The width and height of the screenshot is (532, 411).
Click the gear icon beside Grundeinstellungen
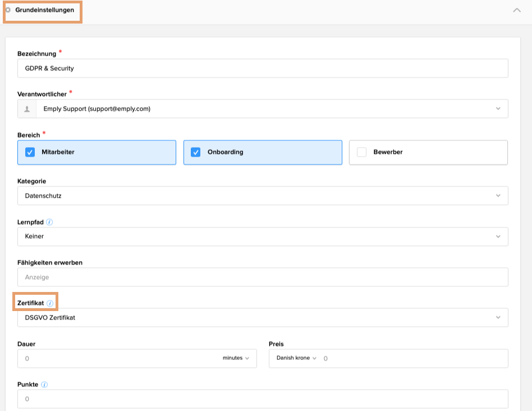(8, 10)
